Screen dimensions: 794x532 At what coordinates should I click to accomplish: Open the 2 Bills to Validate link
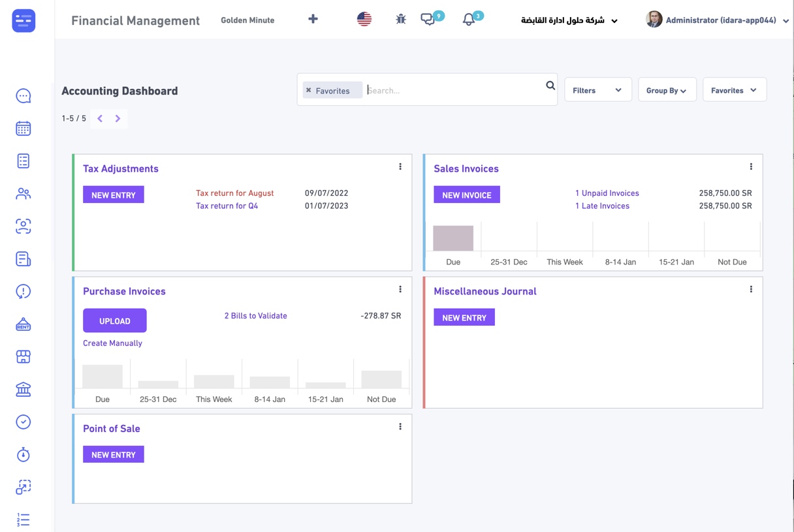(x=255, y=316)
